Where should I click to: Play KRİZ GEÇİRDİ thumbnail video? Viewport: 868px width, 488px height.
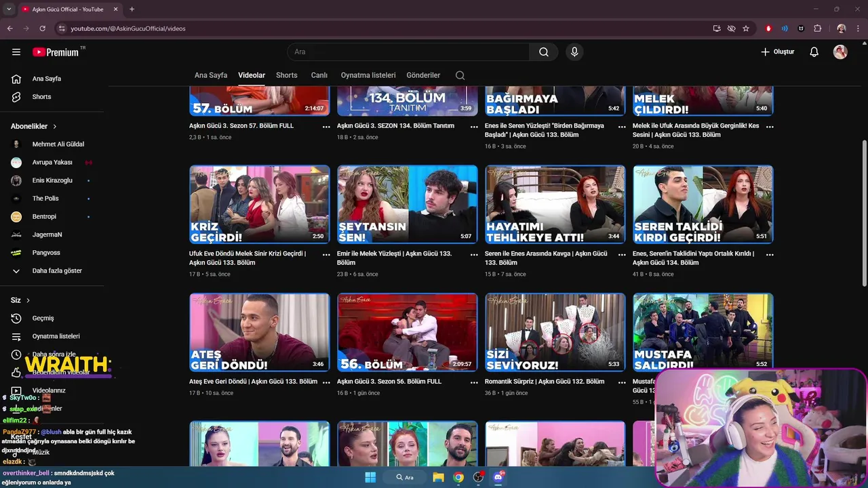[x=260, y=205]
